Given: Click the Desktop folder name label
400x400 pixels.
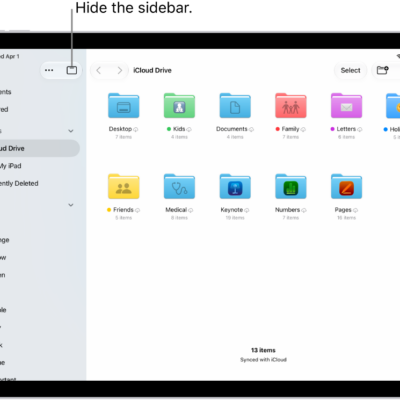Looking at the screenshot, I should (x=120, y=129).
